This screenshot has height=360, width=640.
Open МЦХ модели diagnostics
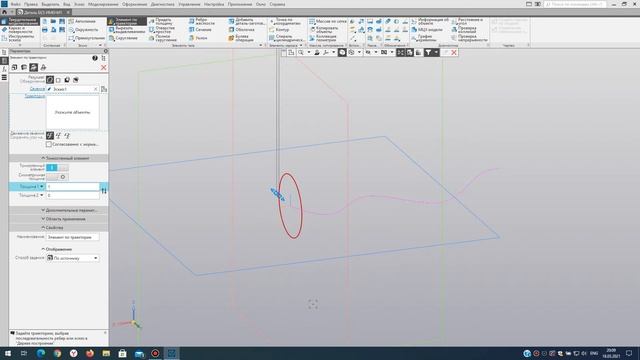[427, 30]
